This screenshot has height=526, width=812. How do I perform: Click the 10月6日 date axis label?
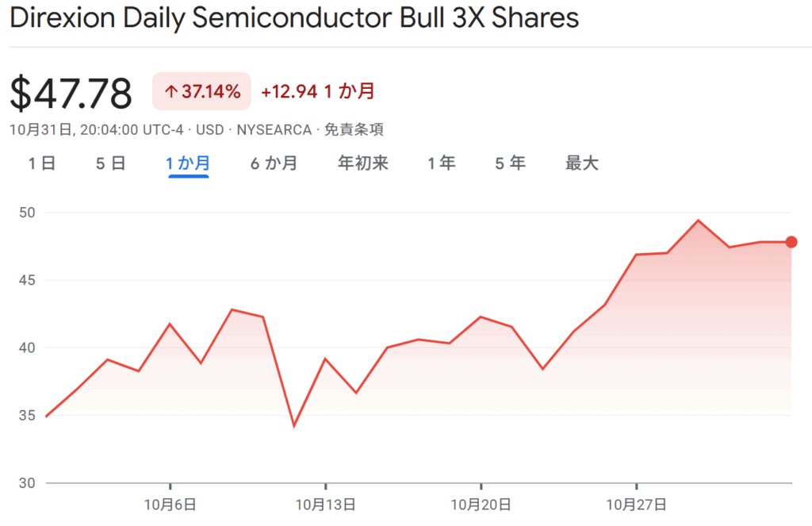click(x=170, y=505)
